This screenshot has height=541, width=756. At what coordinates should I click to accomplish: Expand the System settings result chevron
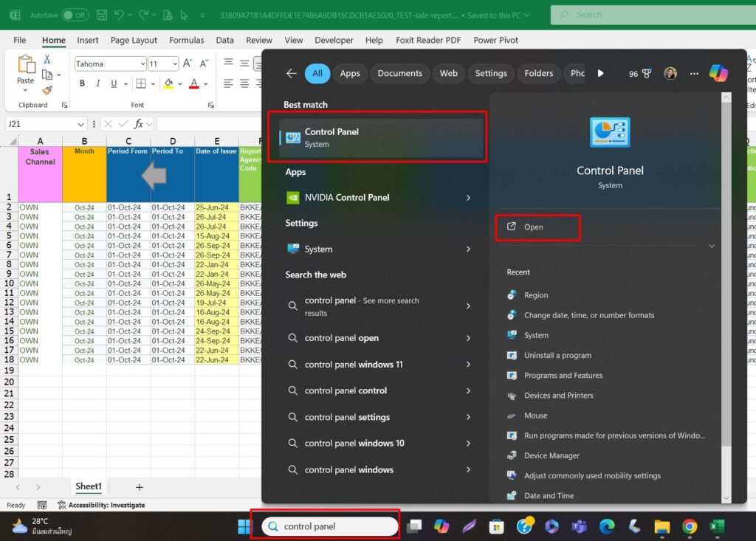(x=468, y=249)
